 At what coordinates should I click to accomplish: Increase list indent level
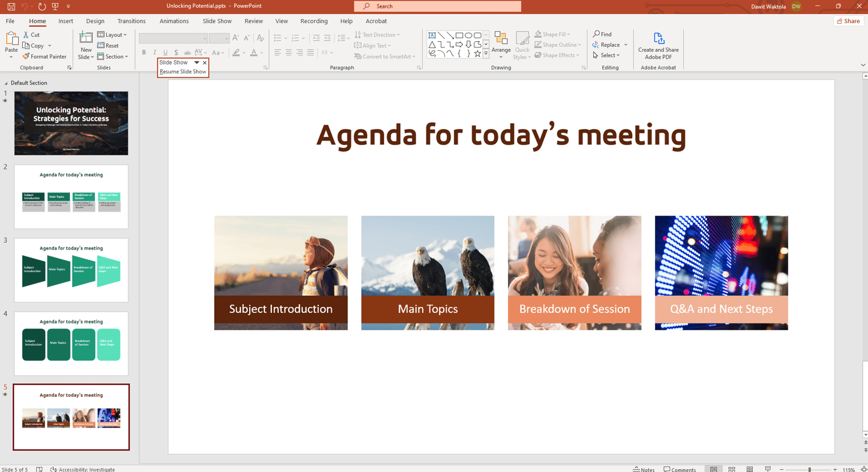327,38
